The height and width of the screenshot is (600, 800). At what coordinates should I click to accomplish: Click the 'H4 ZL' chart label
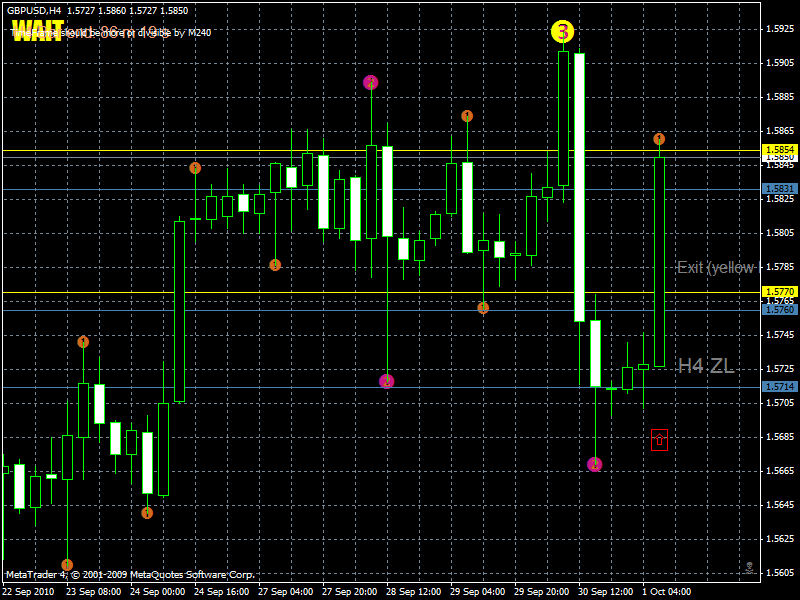click(706, 366)
